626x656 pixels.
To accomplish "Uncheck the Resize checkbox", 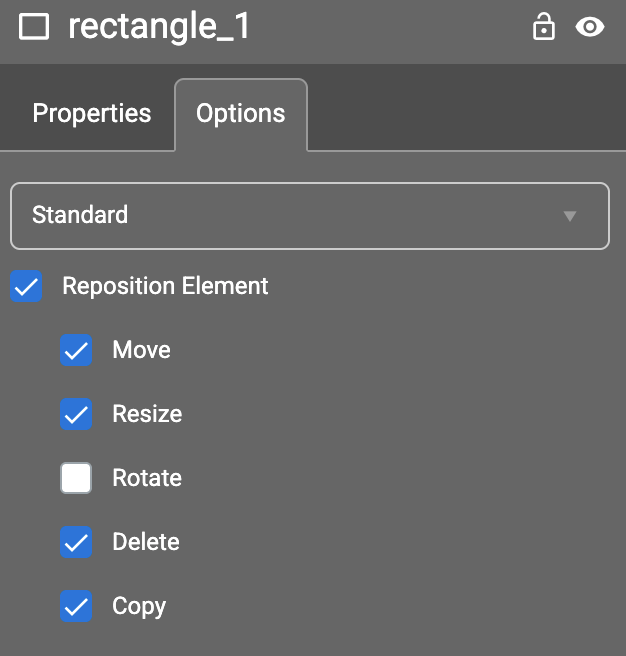I will point(76,415).
